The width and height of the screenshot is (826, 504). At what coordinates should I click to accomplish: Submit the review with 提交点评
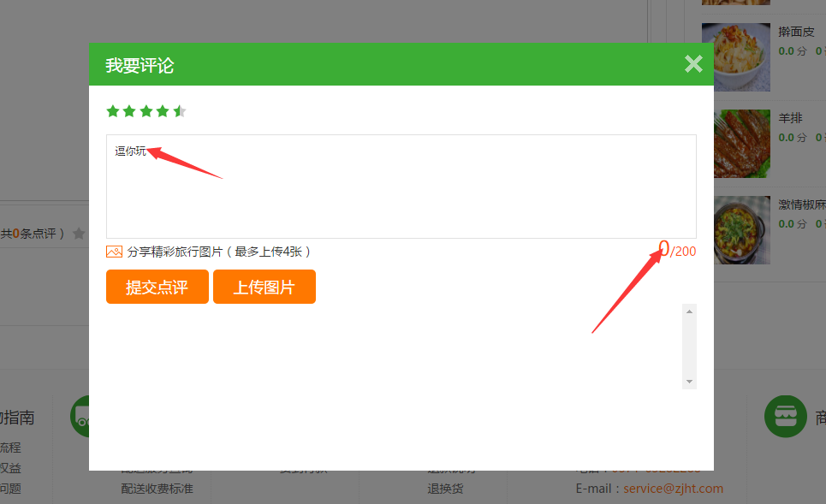tap(157, 287)
